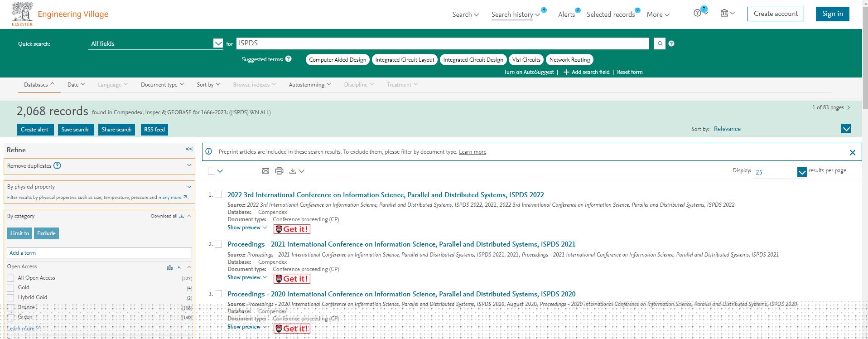Click the download results icon
Viewport: 868px width, 339px height.
293,171
